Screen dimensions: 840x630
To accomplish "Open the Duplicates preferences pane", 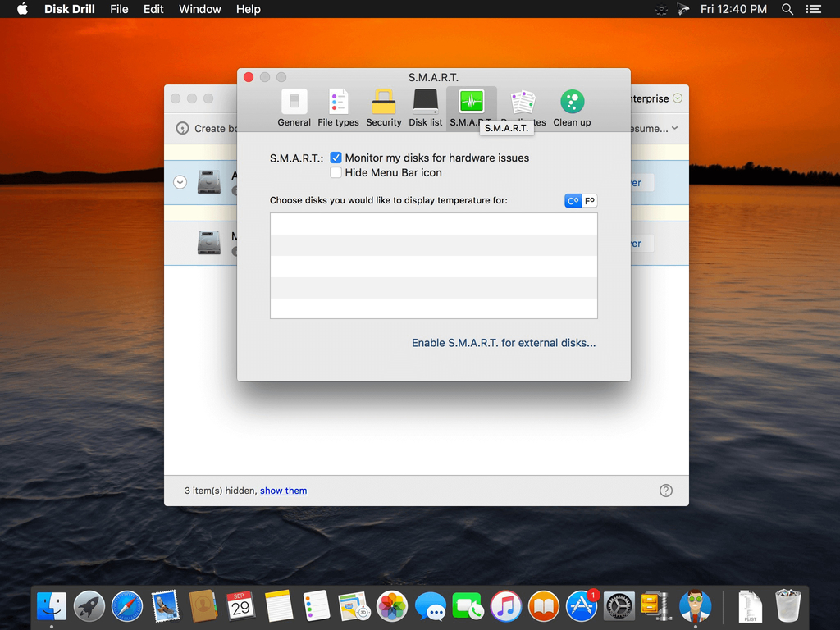I will [x=523, y=103].
